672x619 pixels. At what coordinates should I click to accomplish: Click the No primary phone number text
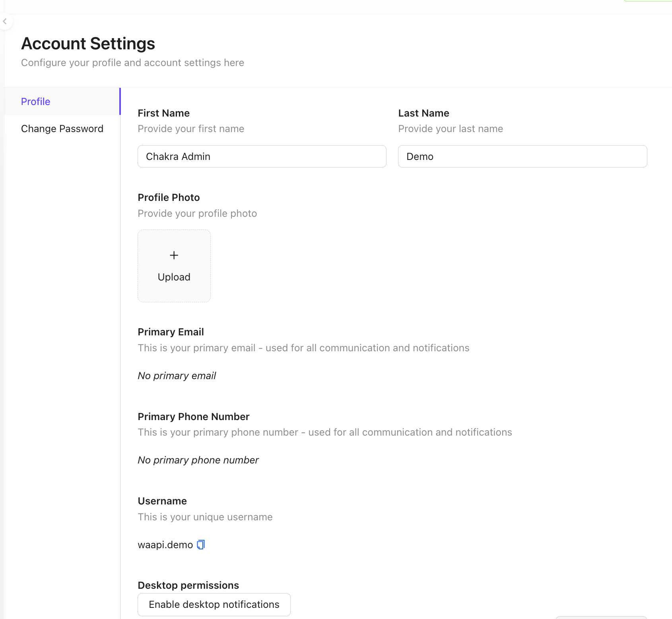[x=198, y=460]
